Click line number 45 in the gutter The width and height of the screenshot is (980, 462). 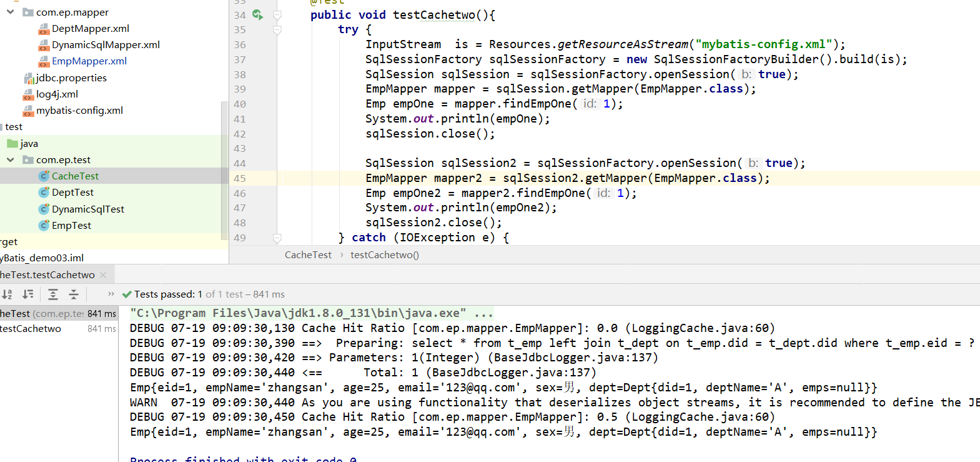(x=240, y=178)
